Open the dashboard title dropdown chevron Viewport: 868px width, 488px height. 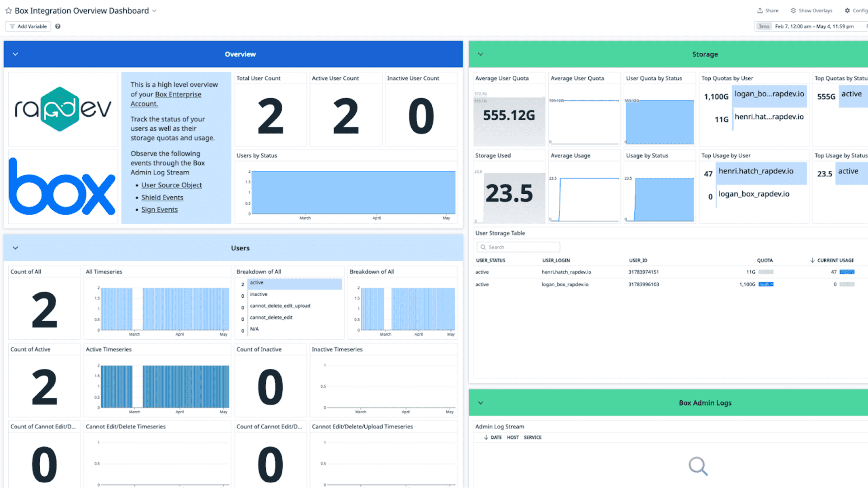tap(154, 10)
